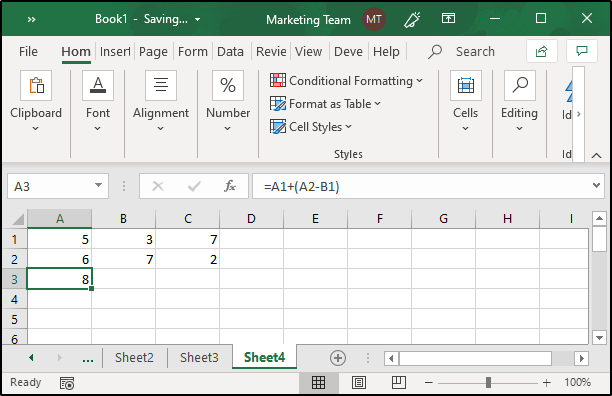The height and width of the screenshot is (396, 612).
Task: Click the macro recording status icon
Action: (67, 383)
